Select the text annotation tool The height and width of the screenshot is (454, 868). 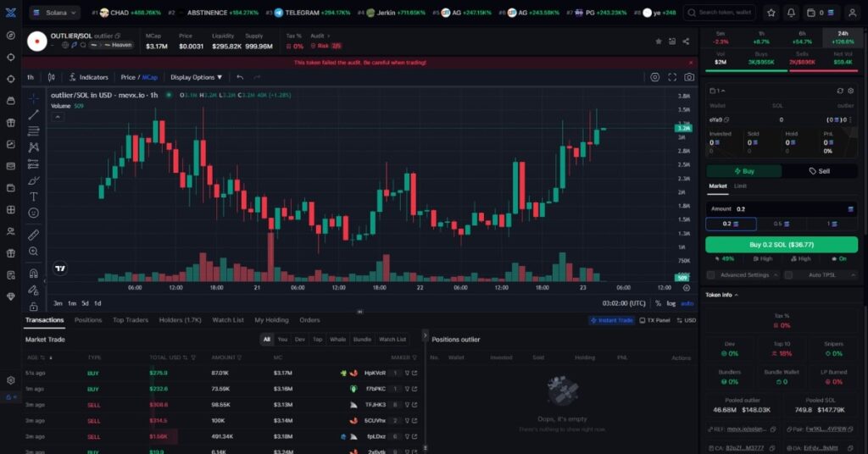34,197
